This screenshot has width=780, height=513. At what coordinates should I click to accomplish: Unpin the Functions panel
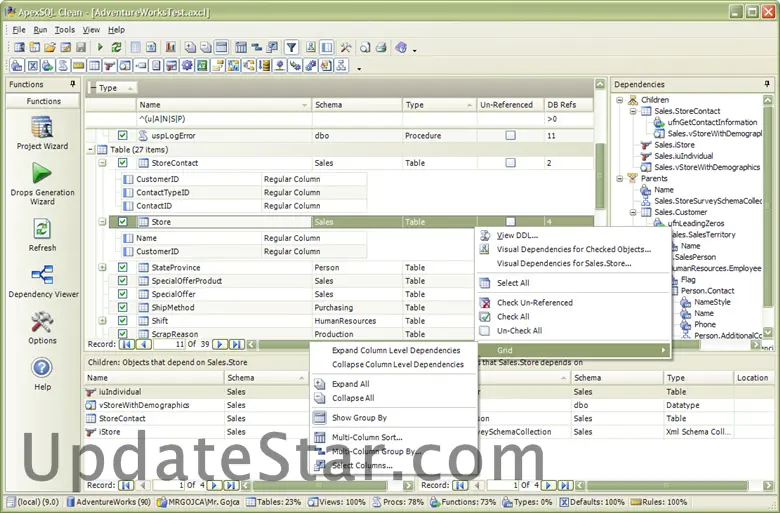(x=73, y=84)
